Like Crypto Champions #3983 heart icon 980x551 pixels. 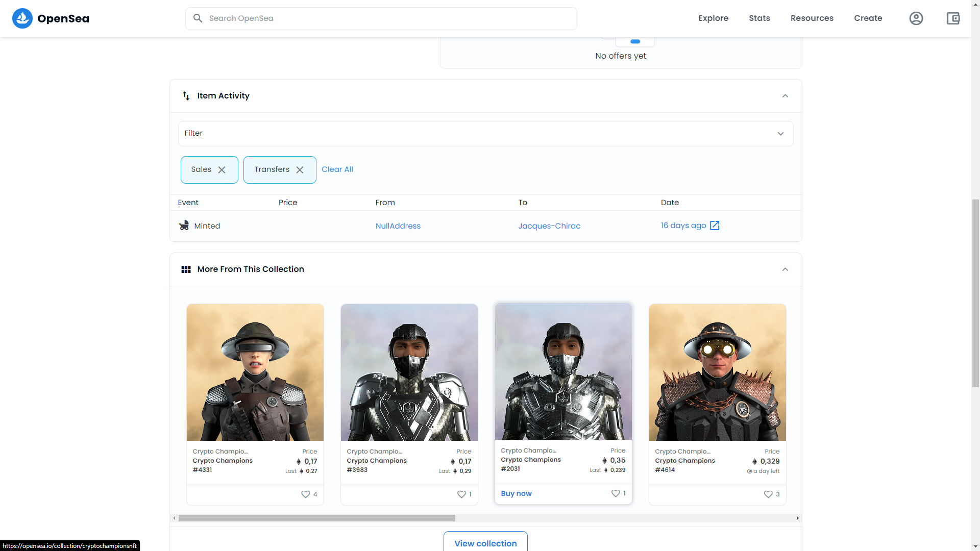461,494
